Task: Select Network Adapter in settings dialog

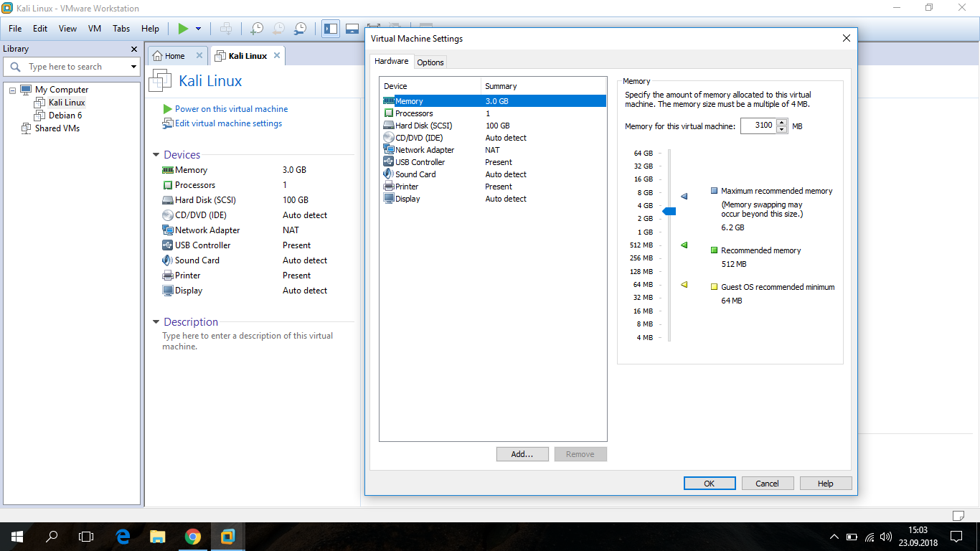Action: pyautogui.click(x=493, y=150)
